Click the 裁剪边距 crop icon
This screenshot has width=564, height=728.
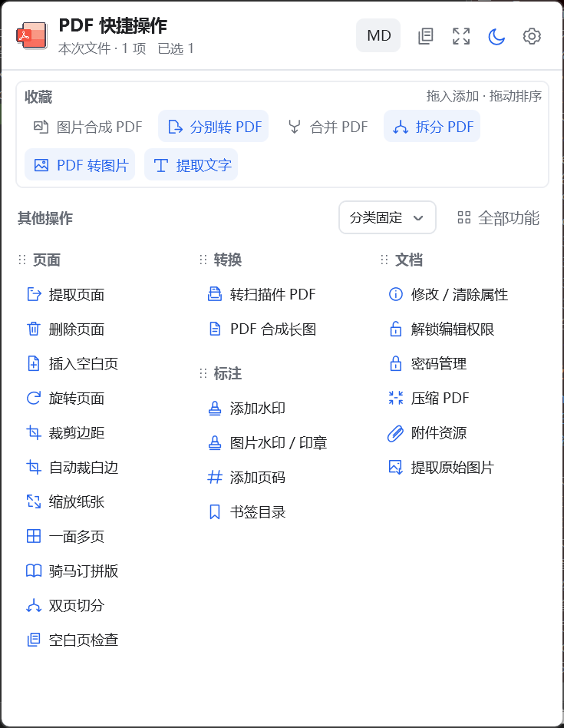[x=34, y=432]
